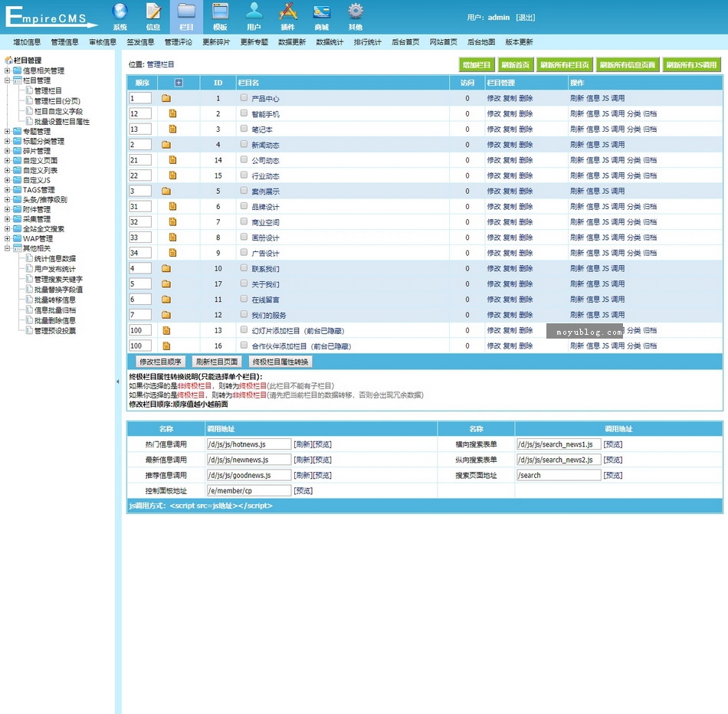Focus the 热门信息调用 address field
Image resolution: width=728 pixels, height=714 pixels.
click(x=249, y=444)
